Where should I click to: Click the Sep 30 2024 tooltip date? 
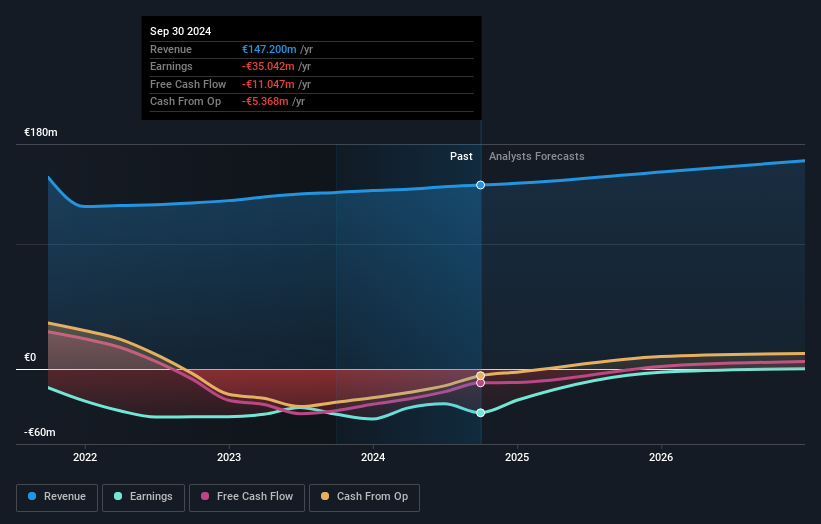pyautogui.click(x=181, y=31)
